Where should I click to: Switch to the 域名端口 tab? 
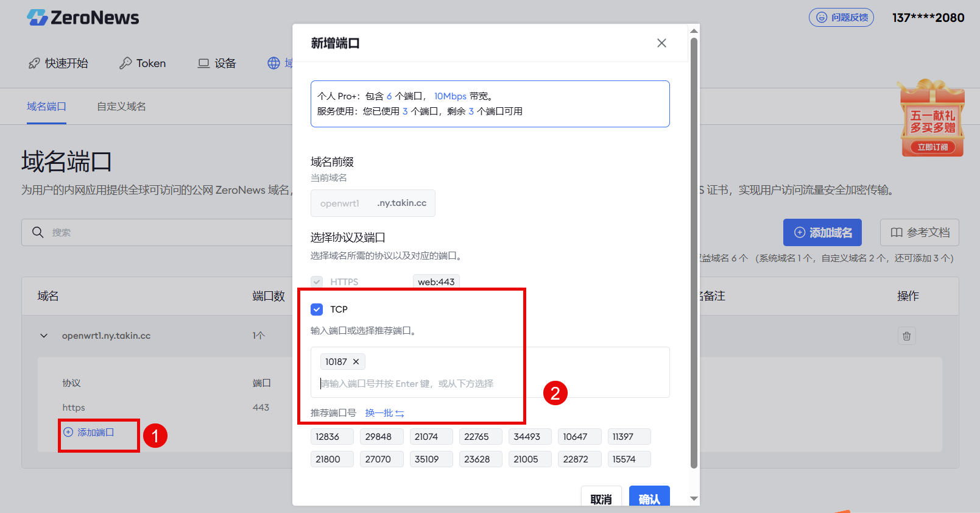click(46, 107)
